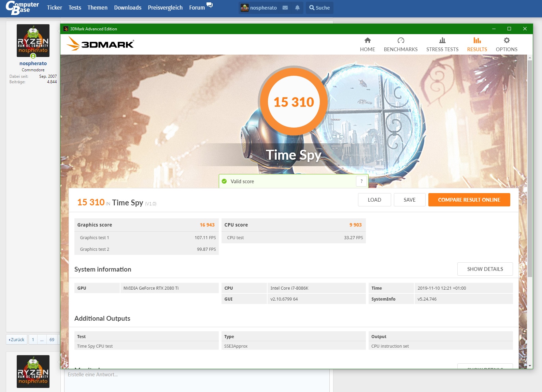Screen dimensions: 542x392
Task: Click the options gear icon
Action: (507, 40)
